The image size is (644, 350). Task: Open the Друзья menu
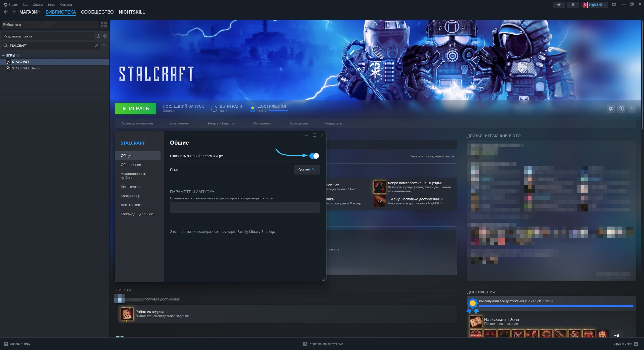pos(38,5)
